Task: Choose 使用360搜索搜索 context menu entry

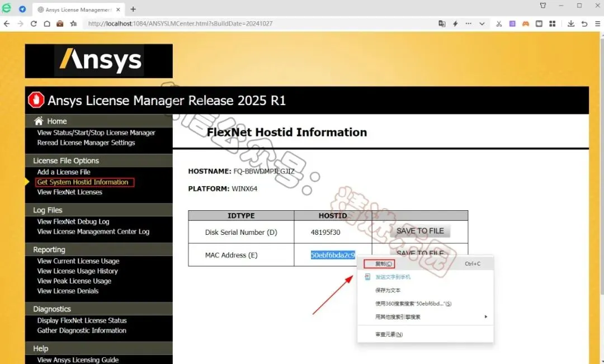Action: (x=413, y=304)
